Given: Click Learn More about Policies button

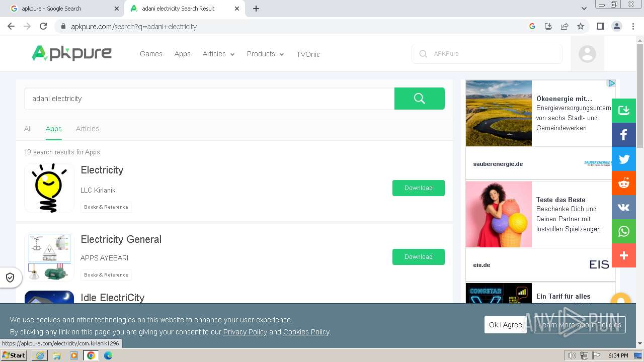Looking at the screenshot, I should (x=580, y=325).
